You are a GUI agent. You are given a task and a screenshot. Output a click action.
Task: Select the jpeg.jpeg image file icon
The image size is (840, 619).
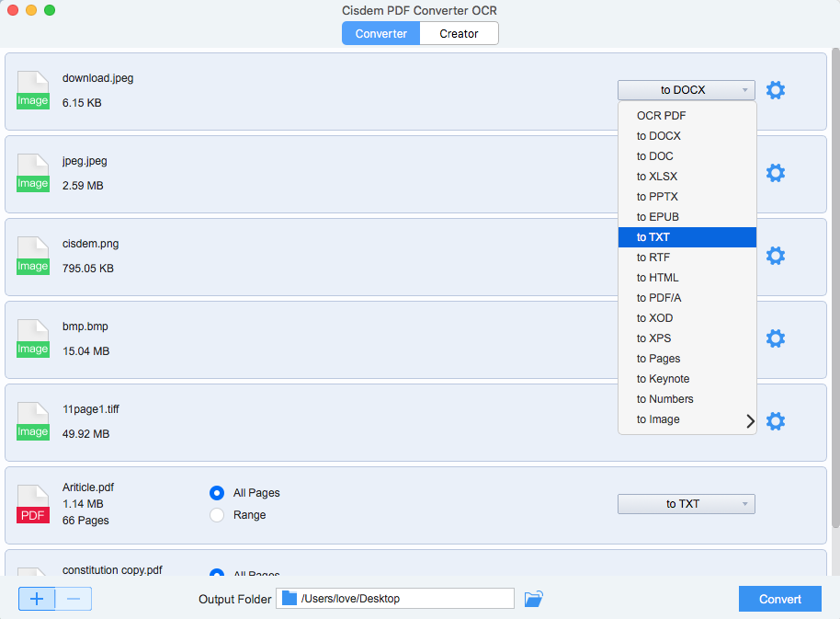click(33, 173)
